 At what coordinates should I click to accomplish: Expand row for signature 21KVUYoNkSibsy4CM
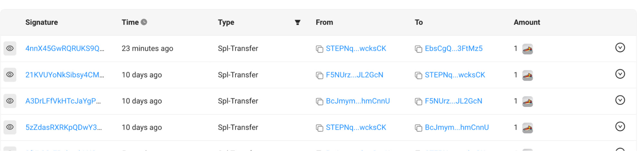(620, 74)
